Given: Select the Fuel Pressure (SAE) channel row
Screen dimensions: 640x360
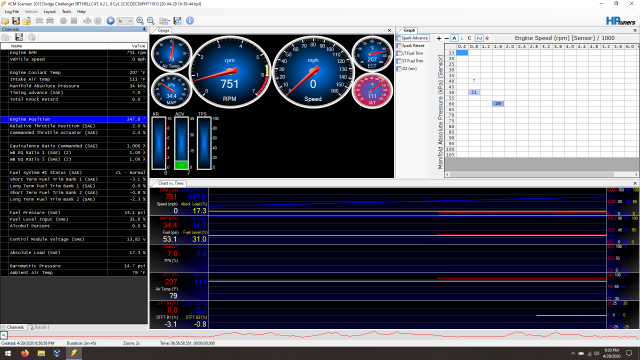Looking at the screenshot, I should tap(73, 213).
